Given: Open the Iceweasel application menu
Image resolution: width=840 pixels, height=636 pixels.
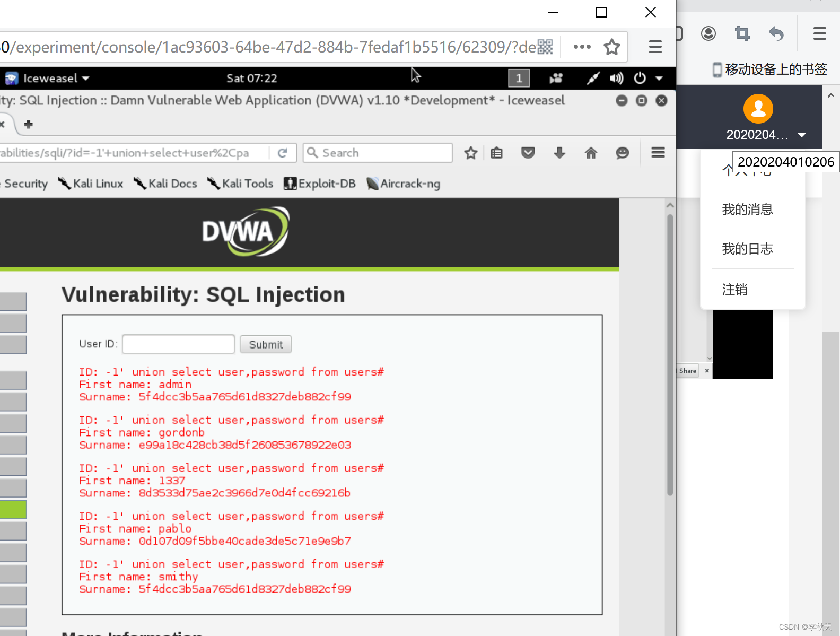Looking at the screenshot, I should [x=48, y=79].
